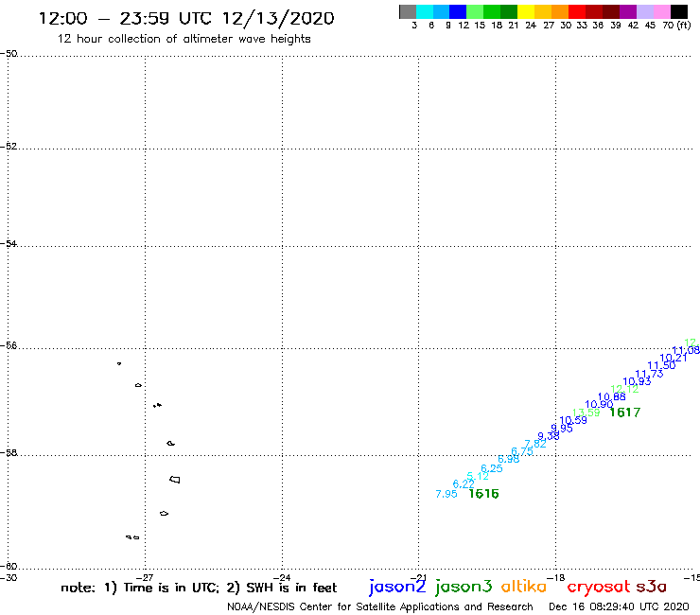Click the wave height value 11.08
Image resolution: width=700 pixels, height=615 pixels.
[686, 351]
